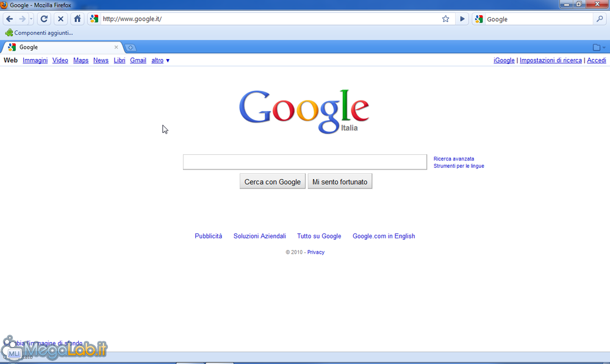The height and width of the screenshot is (364, 610).
Task: Open the Maps link
Action: pyautogui.click(x=81, y=60)
